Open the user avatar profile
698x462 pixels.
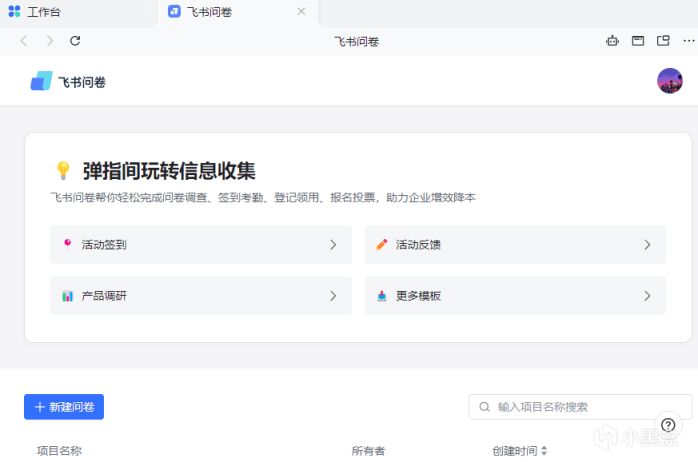coord(670,81)
